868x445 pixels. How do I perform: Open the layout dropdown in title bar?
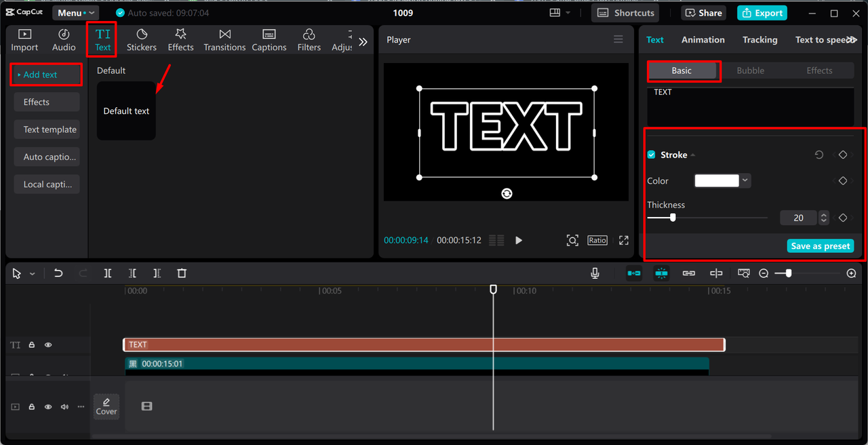point(560,13)
